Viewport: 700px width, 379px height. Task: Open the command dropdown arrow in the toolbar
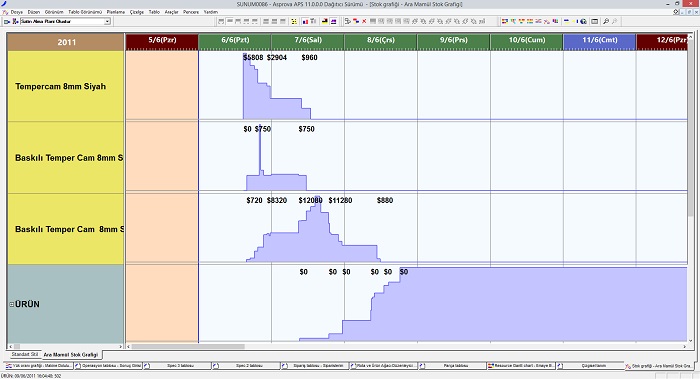(x=107, y=21)
